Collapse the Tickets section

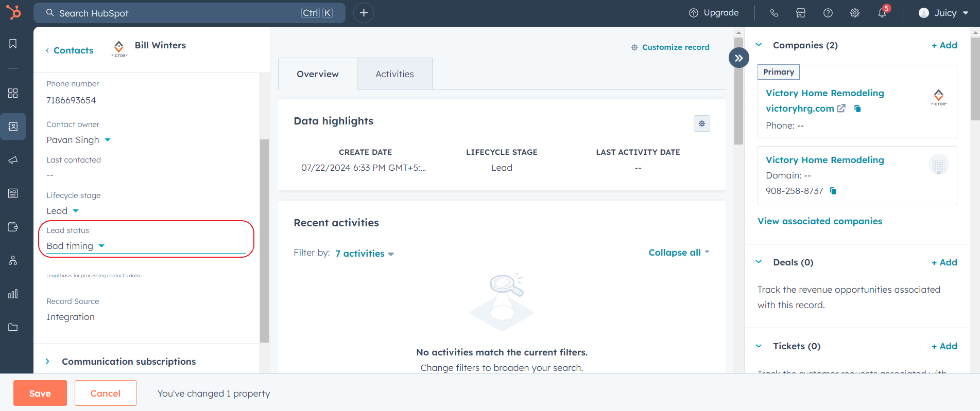pos(759,346)
